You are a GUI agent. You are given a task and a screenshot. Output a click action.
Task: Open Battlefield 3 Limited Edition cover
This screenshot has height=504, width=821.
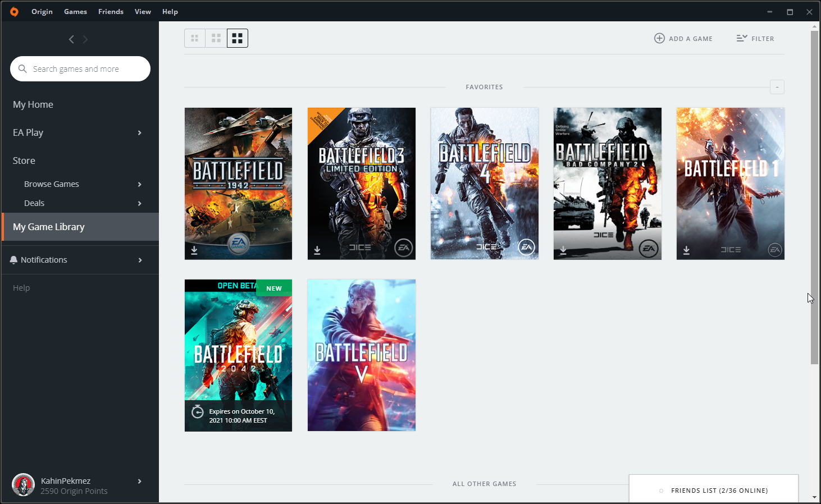[x=362, y=184]
